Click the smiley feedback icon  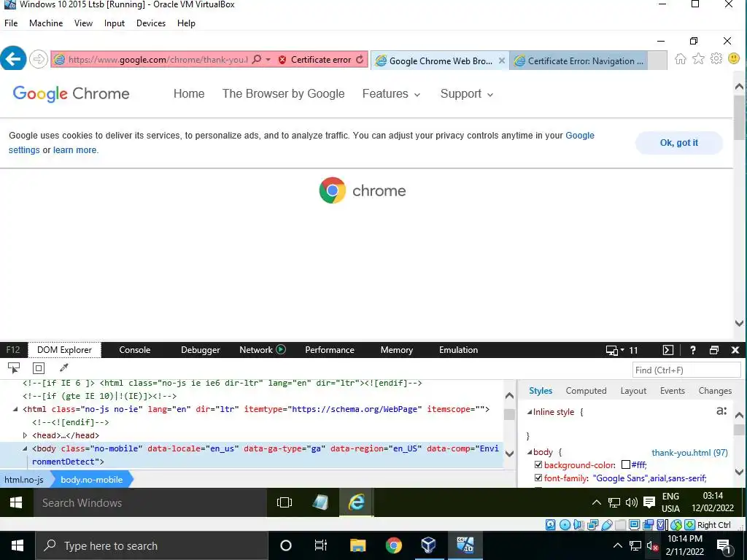734,58
